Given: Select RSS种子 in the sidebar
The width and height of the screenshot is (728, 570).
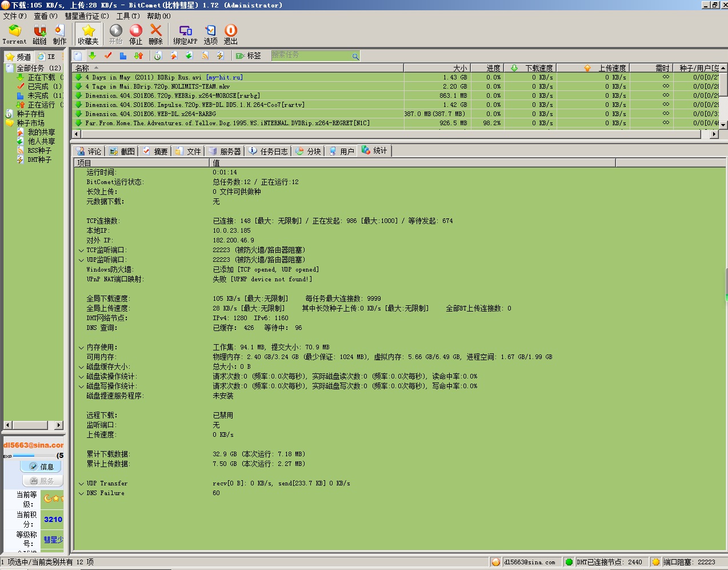Looking at the screenshot, I should (x=39, y=150).
